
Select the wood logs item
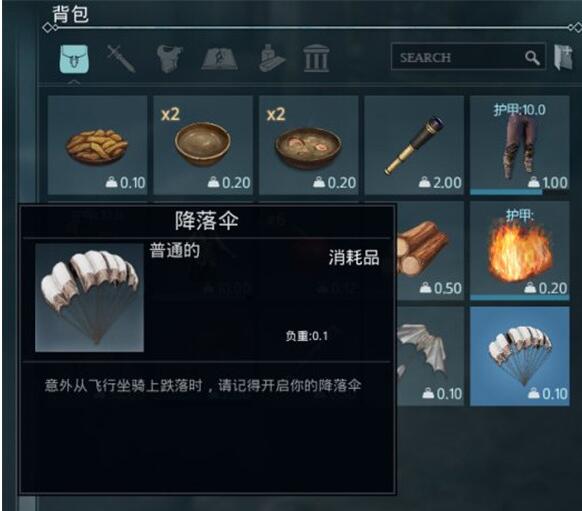click(x=430, y=251)
